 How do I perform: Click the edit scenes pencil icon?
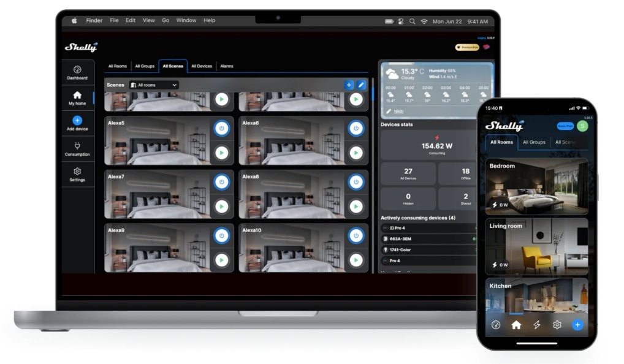point(361,85)
